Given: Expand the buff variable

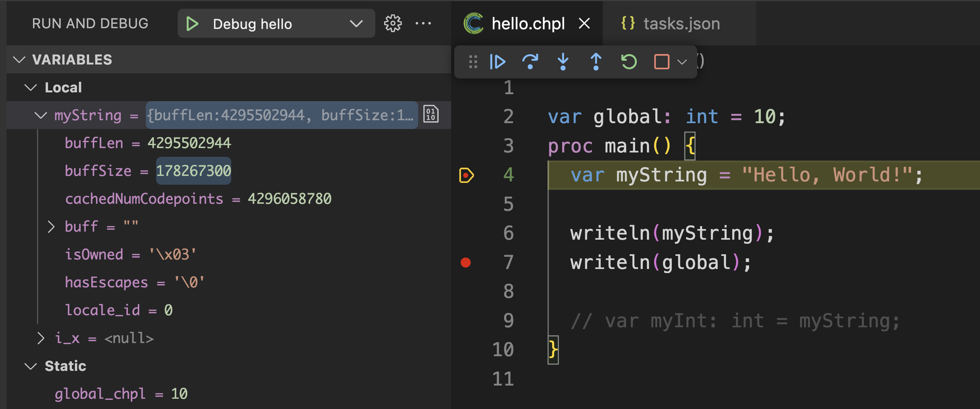Looking at the screenshot, I should point(51,227).
